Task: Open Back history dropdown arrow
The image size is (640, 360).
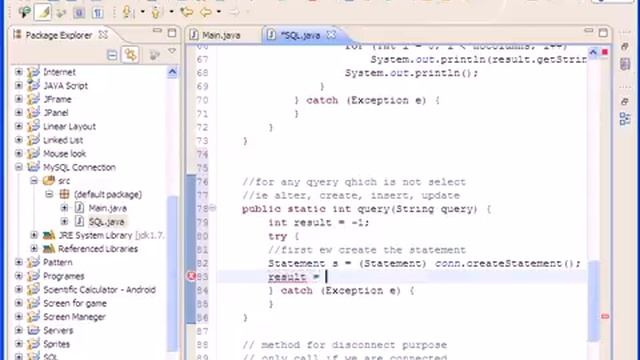Action: pyautogui.click(x=219, y=12)
